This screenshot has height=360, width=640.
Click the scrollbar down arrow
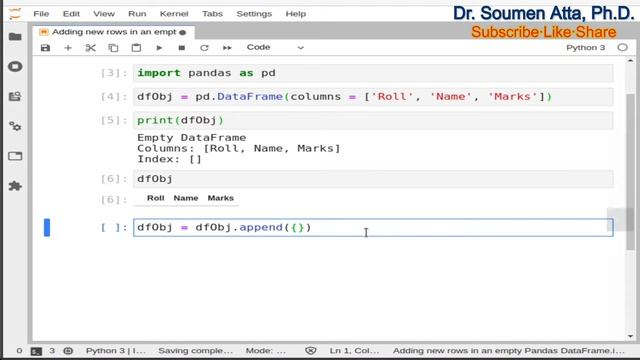[x=630, y=337]
